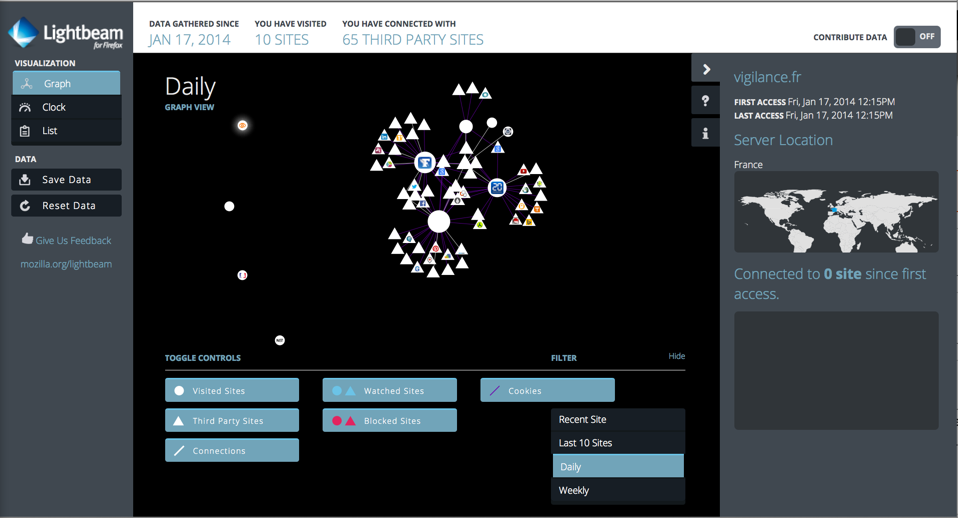Click the Reset Data refresh icon

pyautogui.click(x=26, y=206)
